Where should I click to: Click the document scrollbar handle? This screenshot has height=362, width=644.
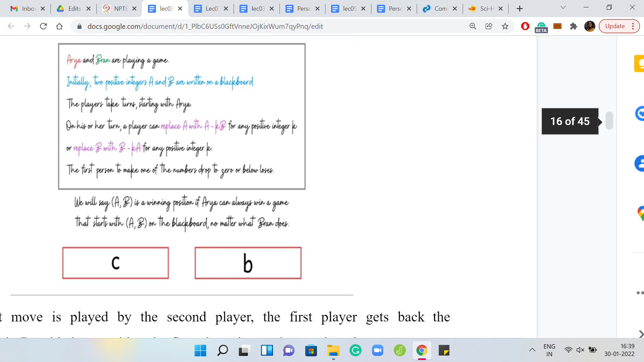point(609,121)
